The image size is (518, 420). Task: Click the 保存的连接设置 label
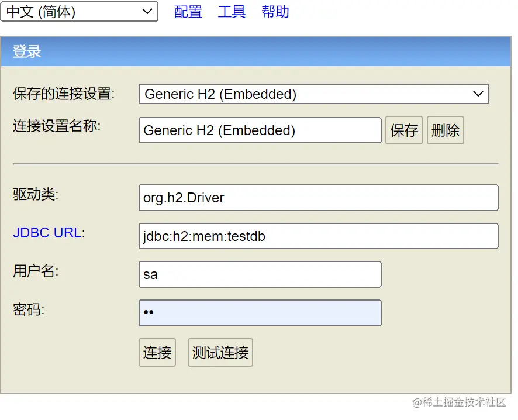pyautogui.click(x=64, y=94)
